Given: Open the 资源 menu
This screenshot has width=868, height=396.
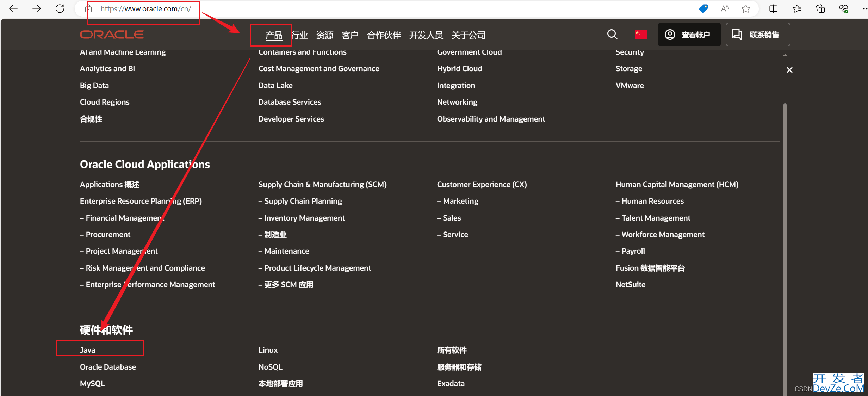Looking at the screenshot, I should coord(325,35).
